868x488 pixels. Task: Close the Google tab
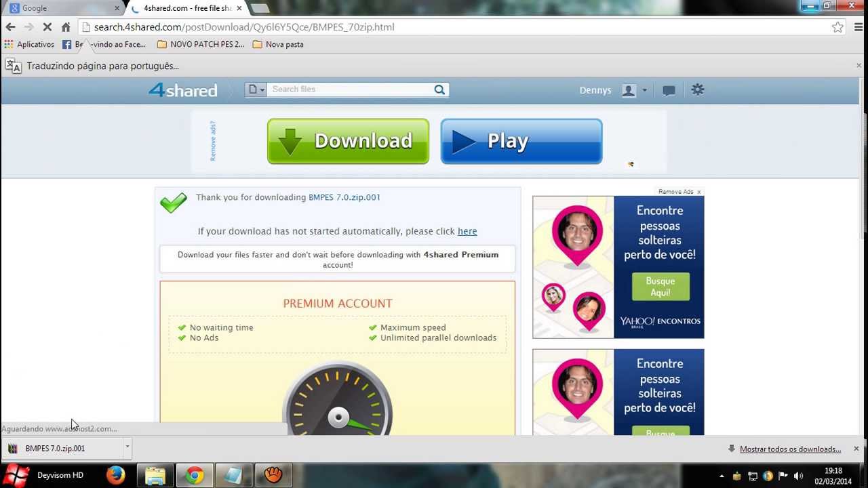[117, 8]
